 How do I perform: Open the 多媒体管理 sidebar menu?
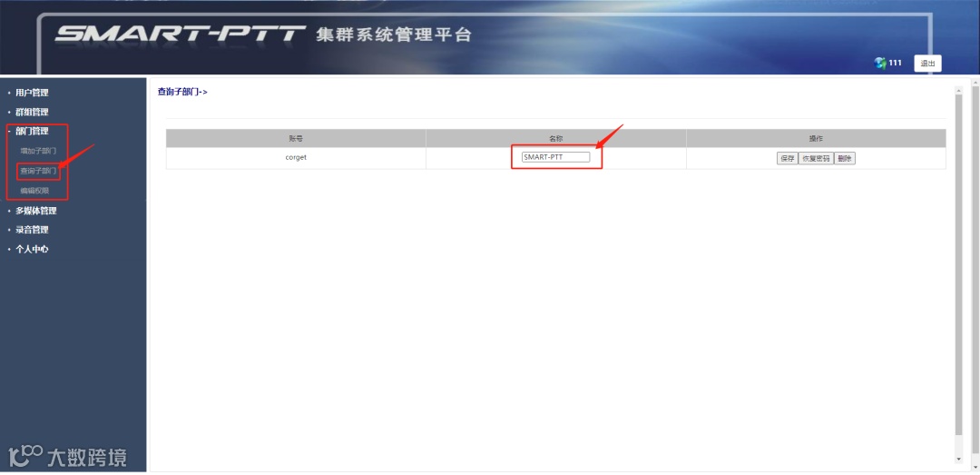(36, 211)
